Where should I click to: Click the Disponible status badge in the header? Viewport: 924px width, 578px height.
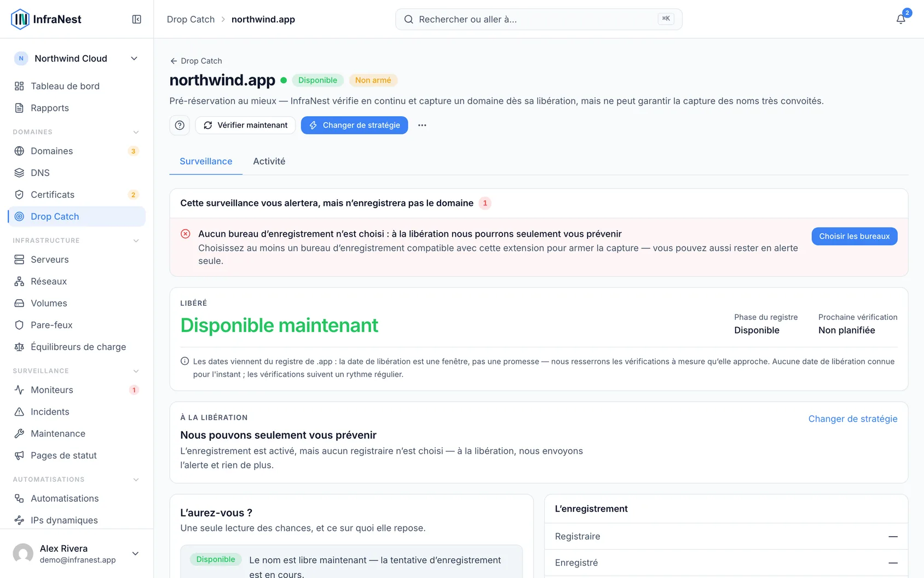[317, 80]
